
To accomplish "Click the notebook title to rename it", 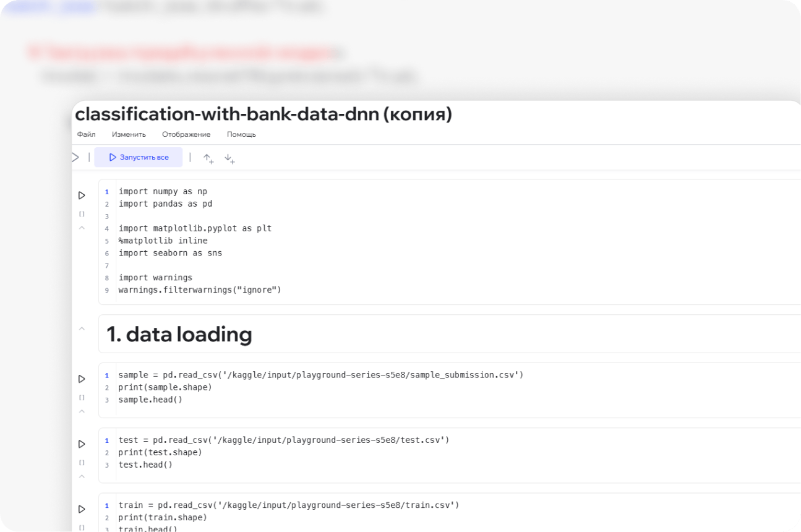I will 263,114.
